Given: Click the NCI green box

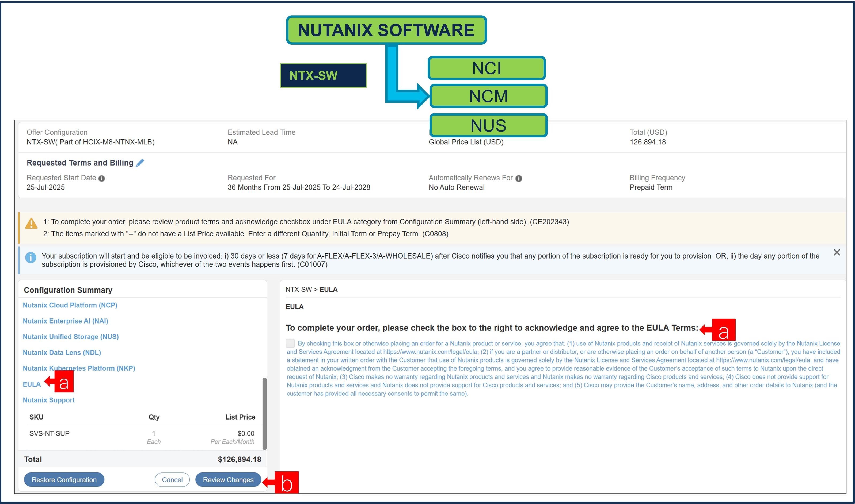Looking at the screenshot, I should [x=487, y=68].
